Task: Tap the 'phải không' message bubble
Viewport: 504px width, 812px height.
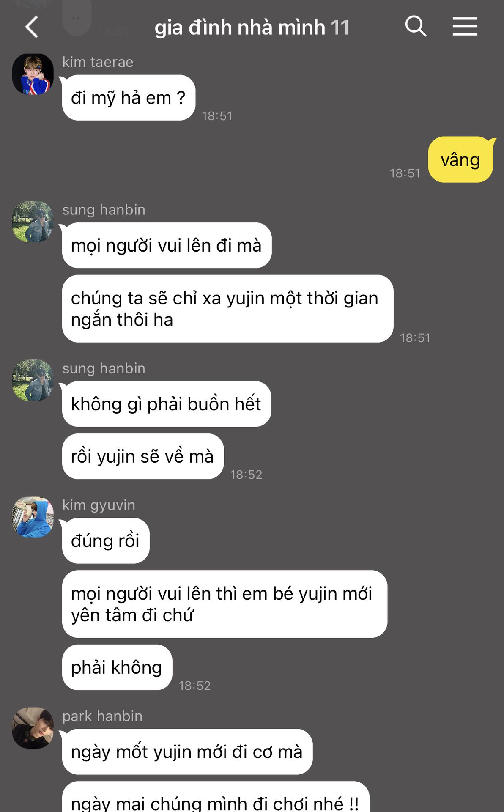Action: tap(117, 667)
